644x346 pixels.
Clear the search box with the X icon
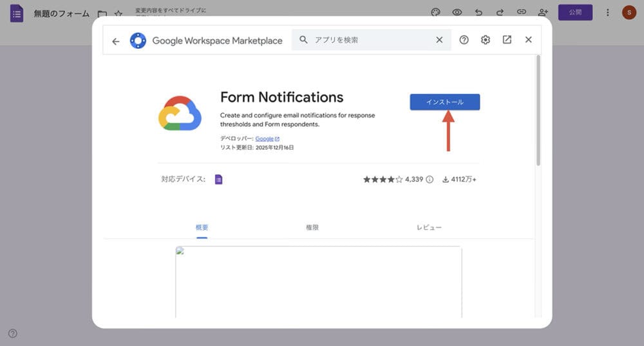[439, 40]
